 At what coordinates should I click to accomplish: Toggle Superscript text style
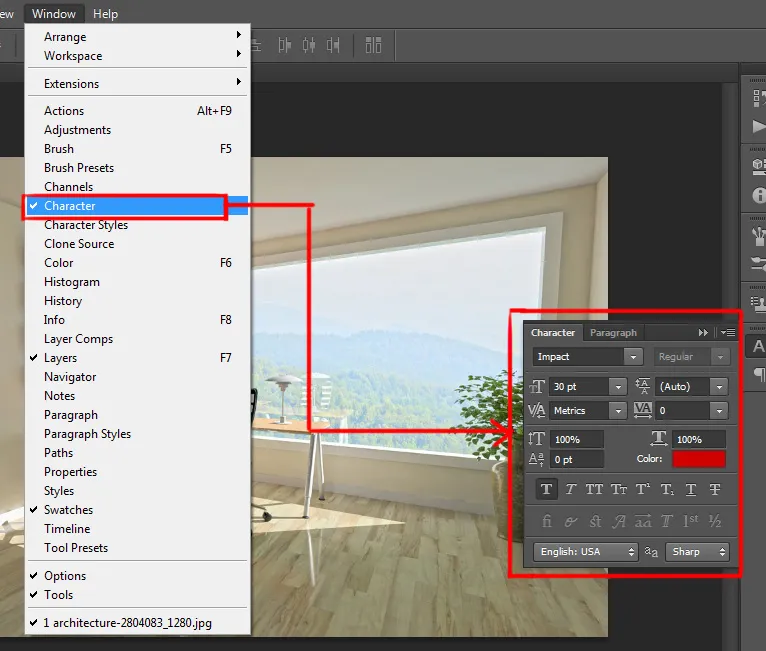(642, 489)
